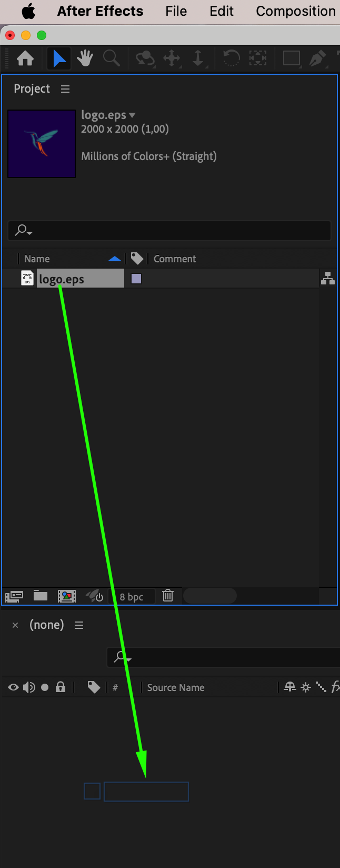
Task: Open the Interpret Footage icon
Action: click(14, 596)
